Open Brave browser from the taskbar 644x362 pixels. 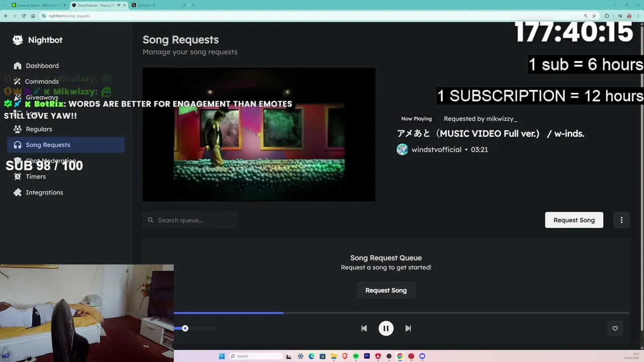coord(345,356)
